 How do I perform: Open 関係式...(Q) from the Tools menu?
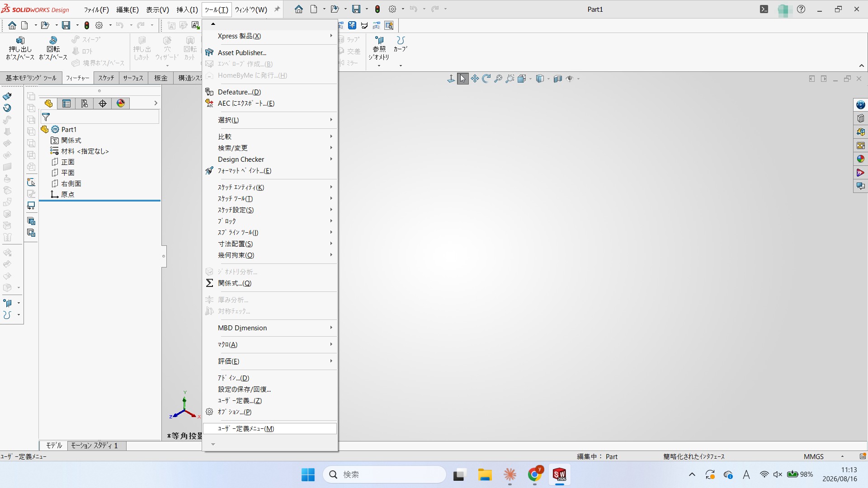click(x=270, y=283)
